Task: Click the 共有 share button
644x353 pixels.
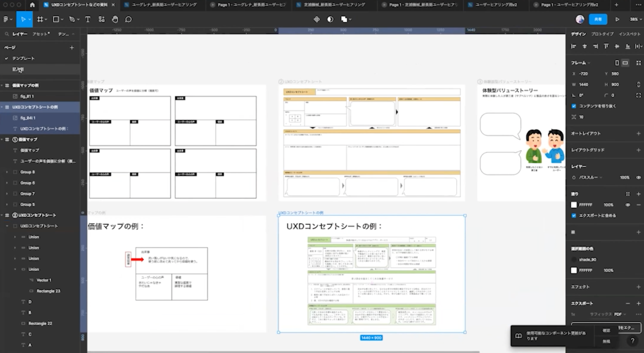Action: (598, 19)
